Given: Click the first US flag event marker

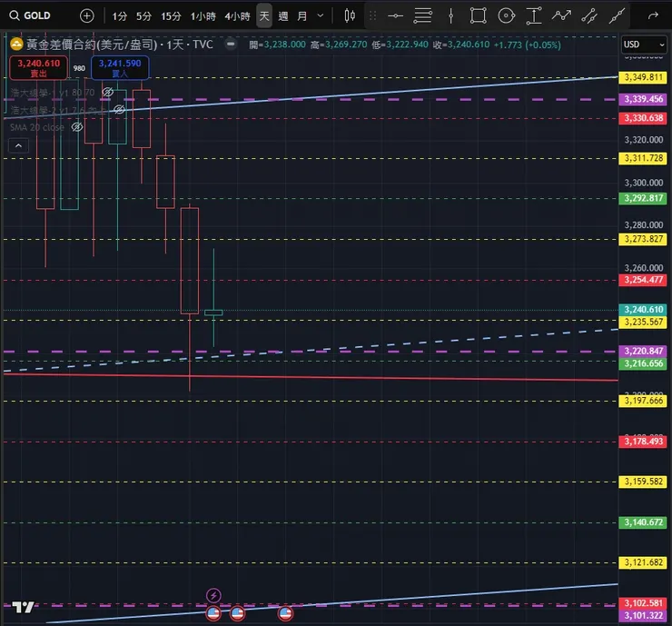Looking at the screenshot, I should tap(213, 613).
